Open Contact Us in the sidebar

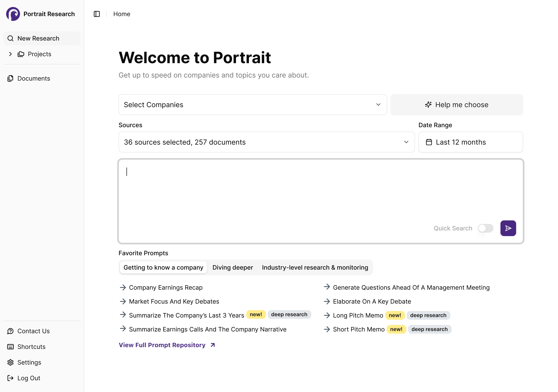coord(42,331)
